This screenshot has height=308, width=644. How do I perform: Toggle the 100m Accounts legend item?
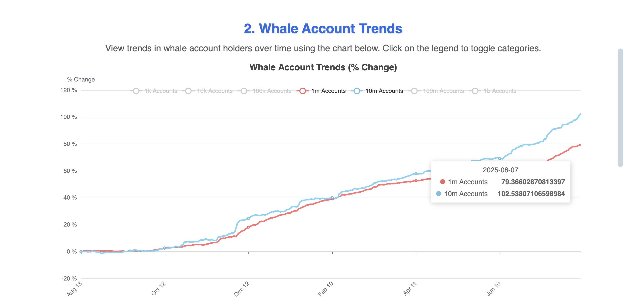(x=443, y=91)
